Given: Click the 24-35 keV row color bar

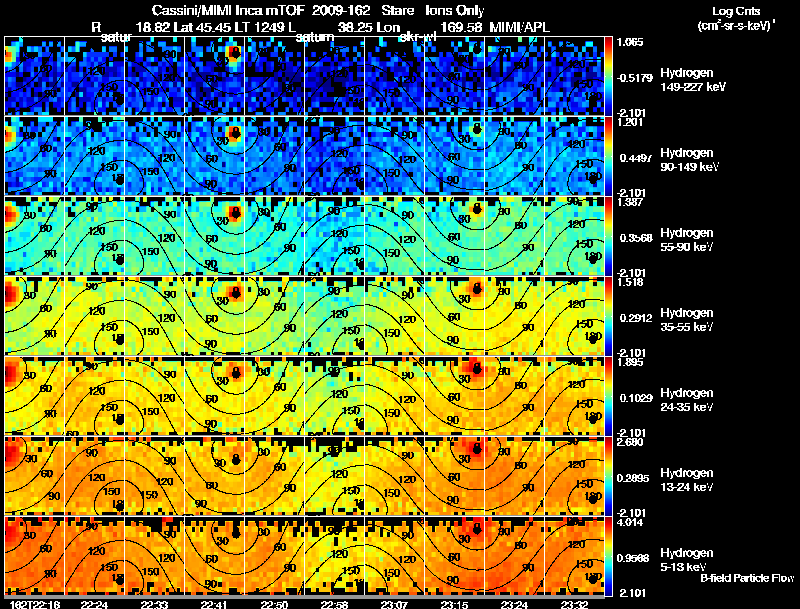Looking at the screenshot, I should (608, 396).
